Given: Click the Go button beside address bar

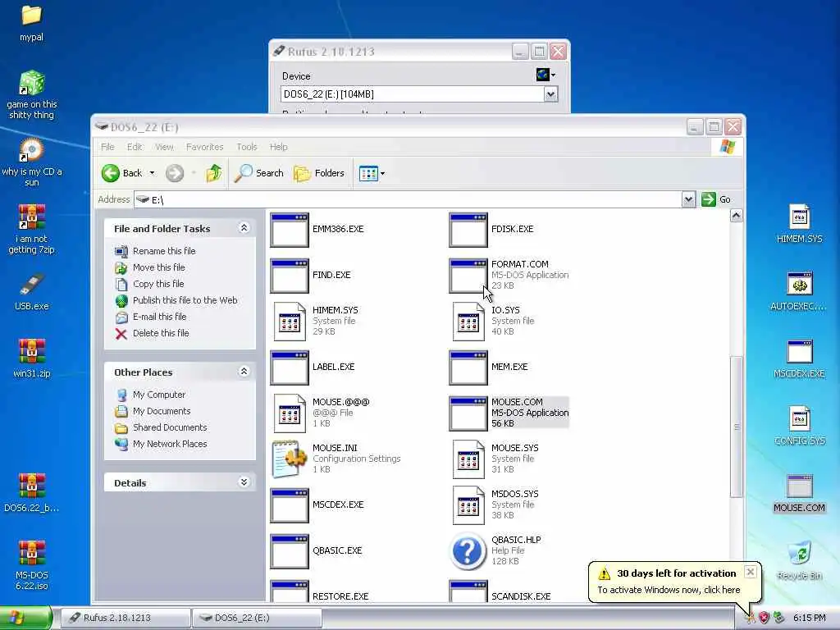Looking at the screenshot, I should (716, 199).
